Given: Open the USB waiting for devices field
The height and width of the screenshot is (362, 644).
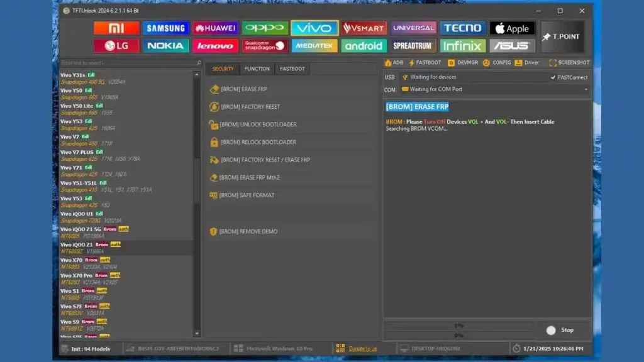Looking at the screenshot, I should coord(473,77).
